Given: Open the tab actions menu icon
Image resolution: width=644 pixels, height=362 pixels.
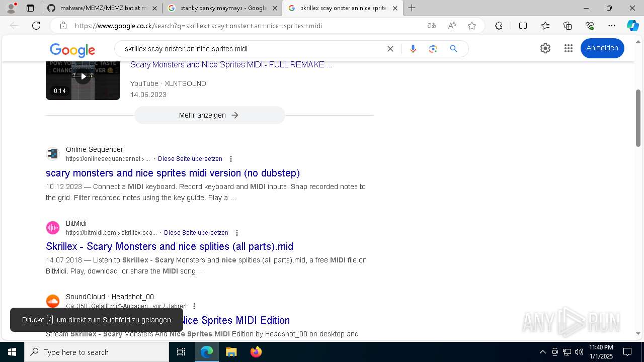Looking at the screenshot, I should pos(30,8).
